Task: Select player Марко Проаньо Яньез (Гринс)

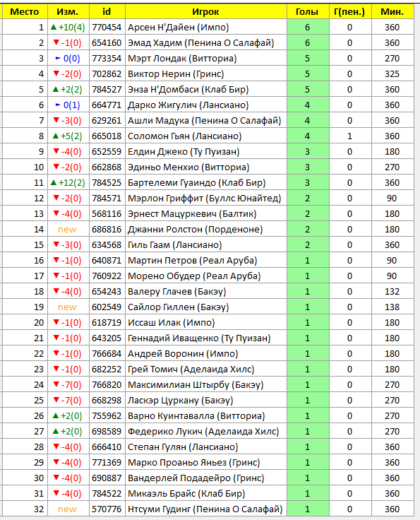Action: (194, 463)
